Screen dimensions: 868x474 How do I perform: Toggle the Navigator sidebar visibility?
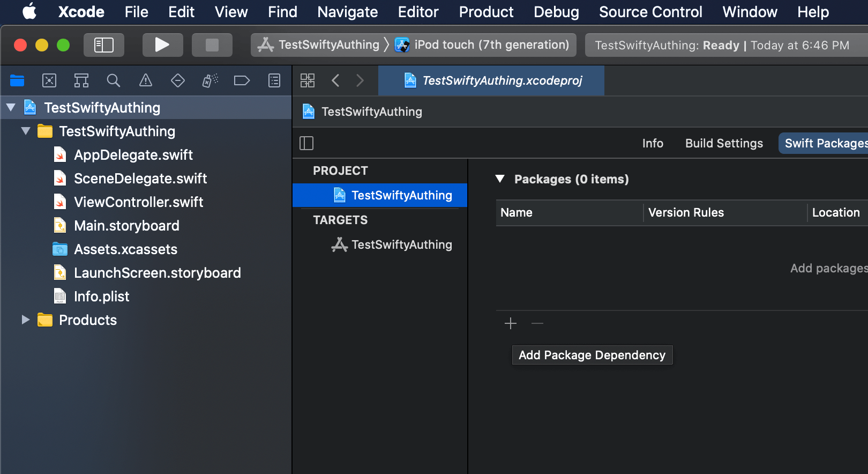pyautogui.click(x=104, y=45)
